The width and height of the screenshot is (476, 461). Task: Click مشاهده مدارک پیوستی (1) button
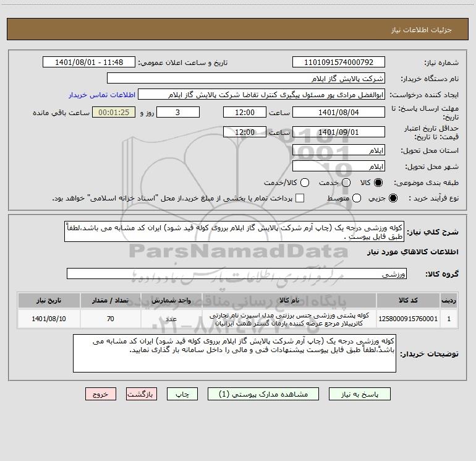pos(263,394)
